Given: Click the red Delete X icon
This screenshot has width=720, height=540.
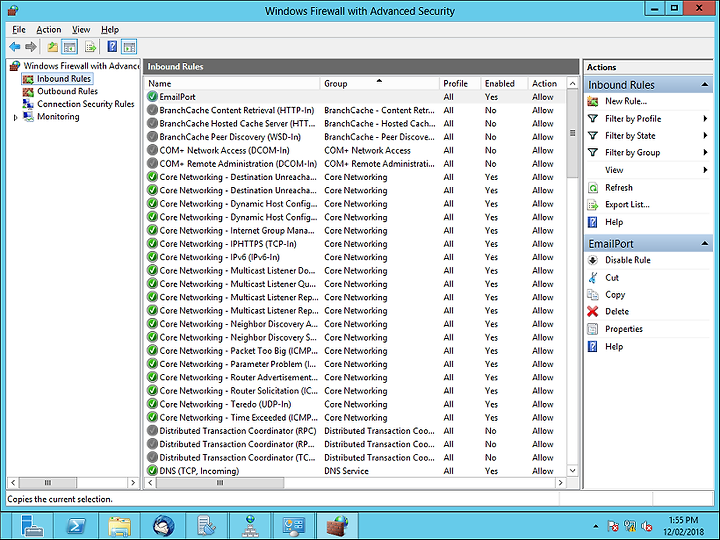Looking at the screenshot, I should [593, 311].
